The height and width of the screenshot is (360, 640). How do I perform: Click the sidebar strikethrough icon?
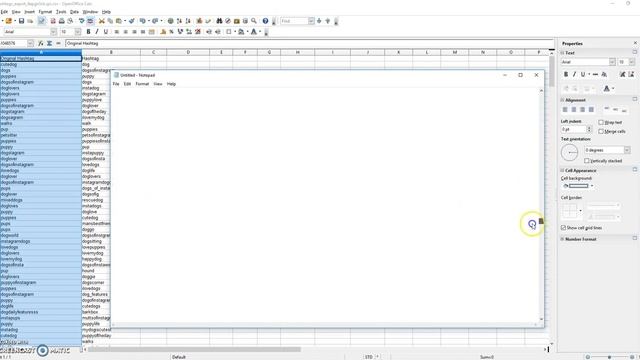pyautogui.click(x=595, y=74)
